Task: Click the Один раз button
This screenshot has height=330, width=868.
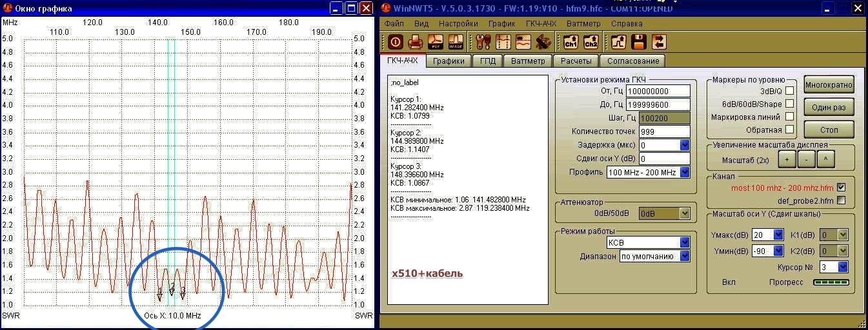Action: coord(830,107)
